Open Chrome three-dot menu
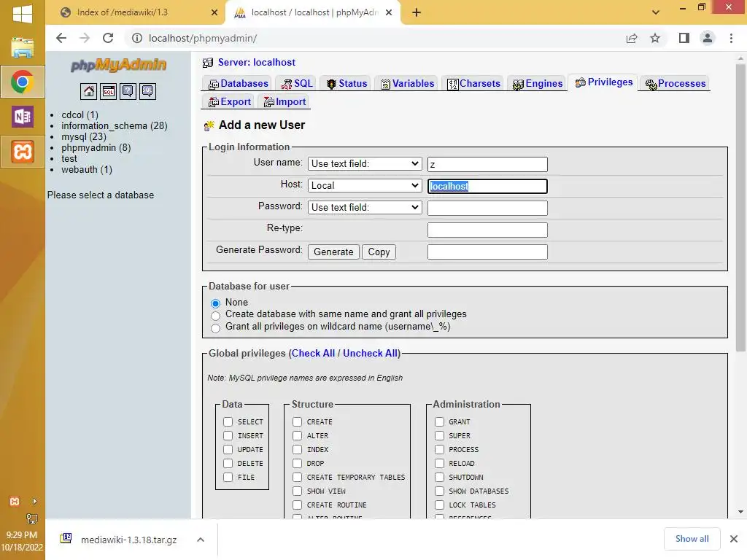Screen dimensions: 747x560 731,38
